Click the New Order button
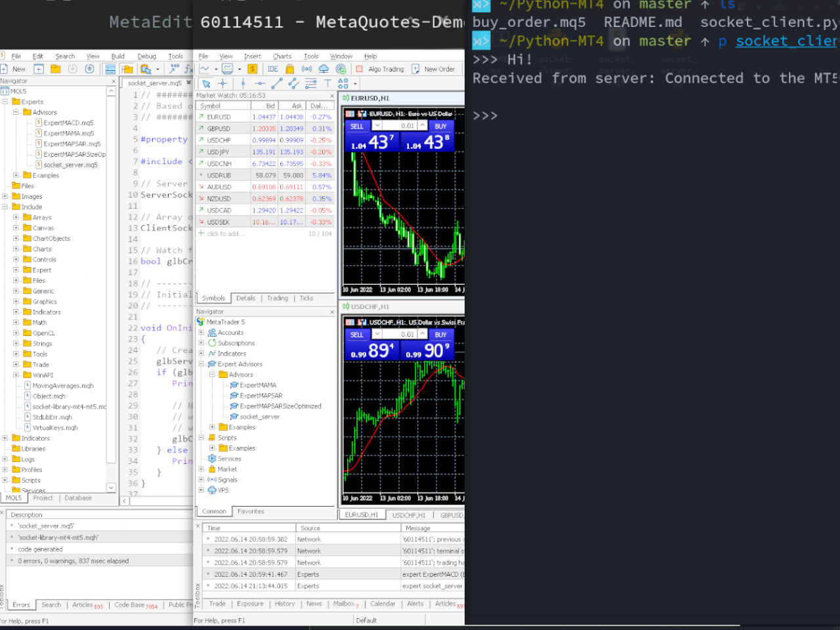Screen dimensions: 840x630 tap(433, 69)
